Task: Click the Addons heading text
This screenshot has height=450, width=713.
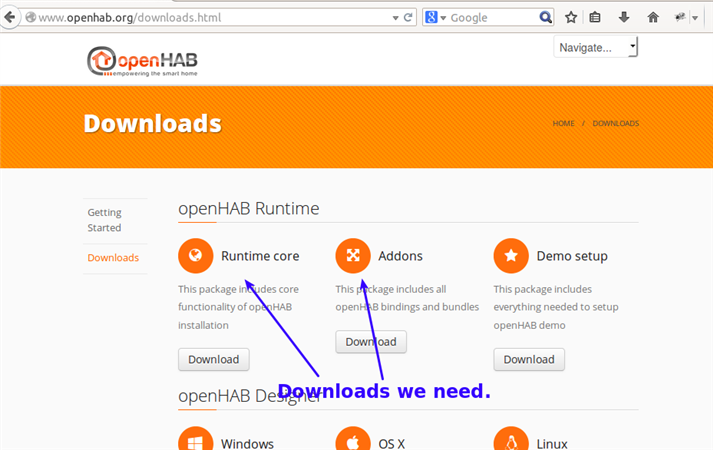Action: click(x=400, y=256)
